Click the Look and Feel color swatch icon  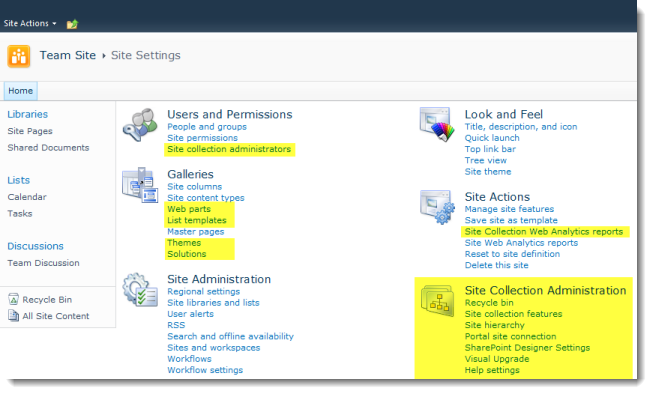[437, 124]
